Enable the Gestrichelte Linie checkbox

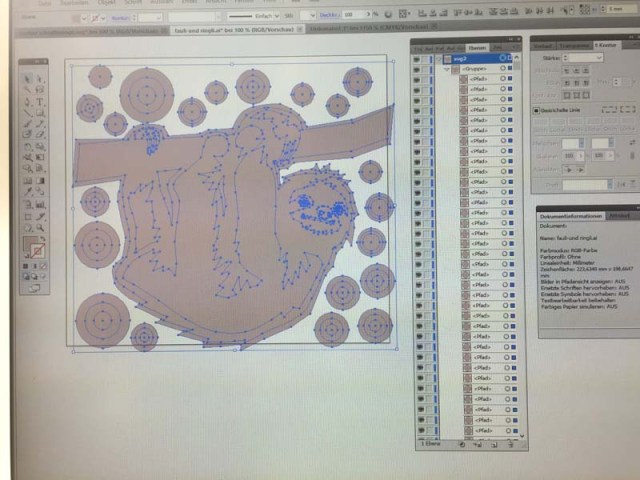click(x=538, y=110)
